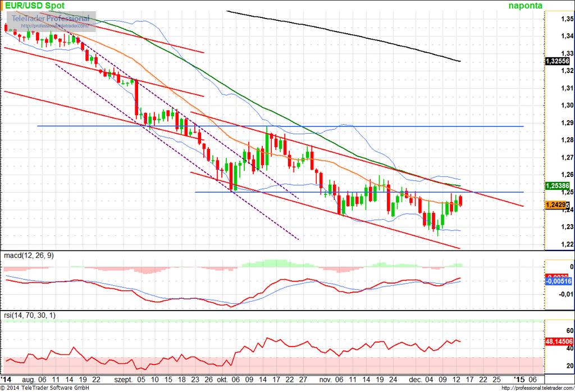Image resolution: width=575 pixels, height=392 pixels.
Task: Click the 'okt.' date axis label
Action: tap(222, 380)
